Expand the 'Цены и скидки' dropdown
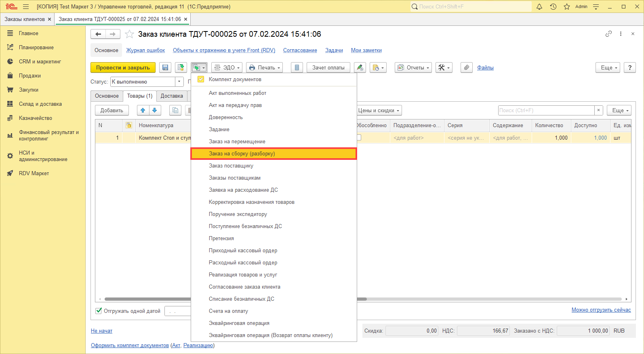 (379, 111)
